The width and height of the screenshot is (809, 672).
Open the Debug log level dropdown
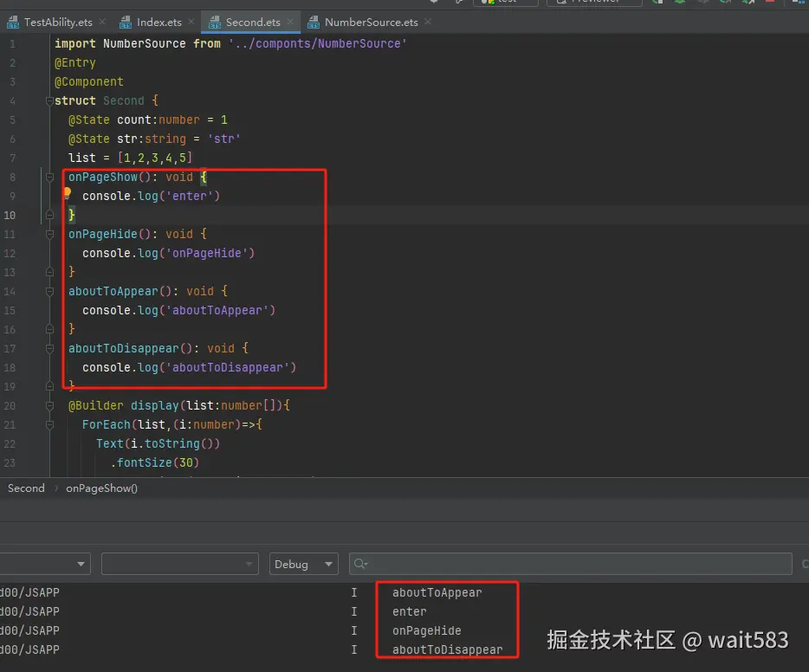[303, 564]
